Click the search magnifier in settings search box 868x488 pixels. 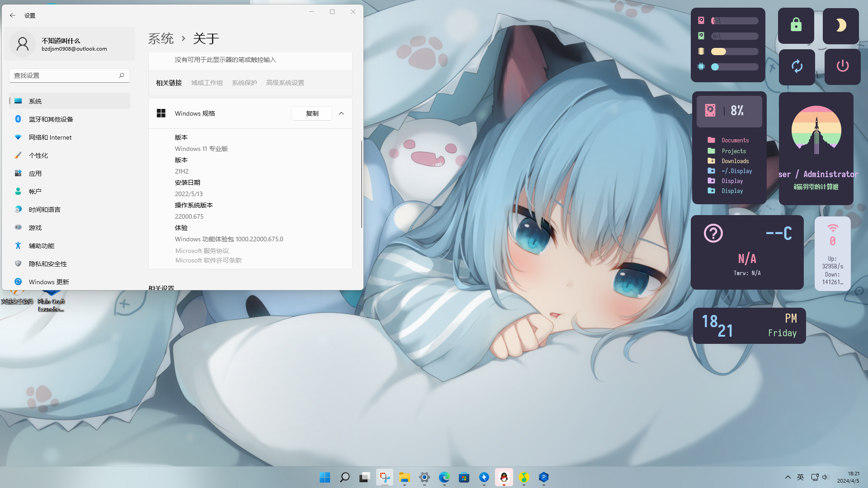click(x=122, y=75)
